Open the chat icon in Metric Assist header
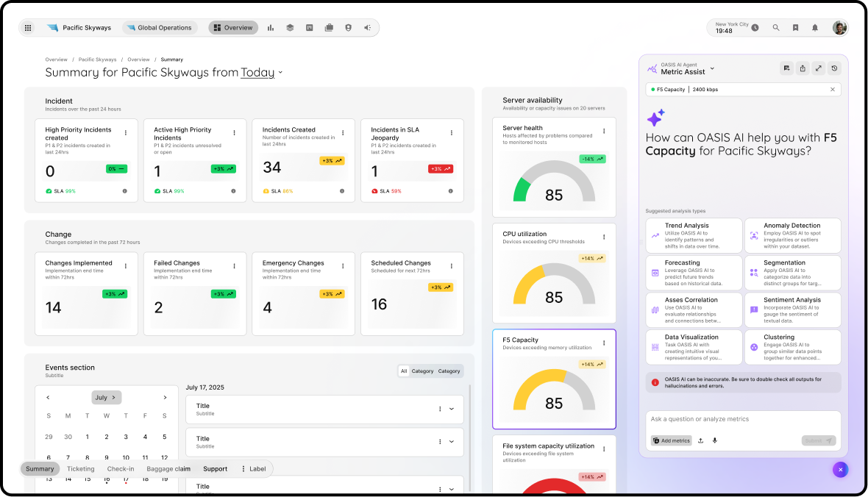Viewport: 868px width, 497px height. pos(786,68)
